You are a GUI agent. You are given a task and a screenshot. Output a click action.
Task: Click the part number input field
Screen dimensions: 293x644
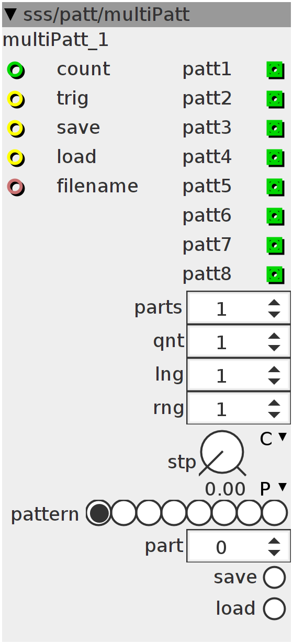pyautogui.click(x=239, y=546)
